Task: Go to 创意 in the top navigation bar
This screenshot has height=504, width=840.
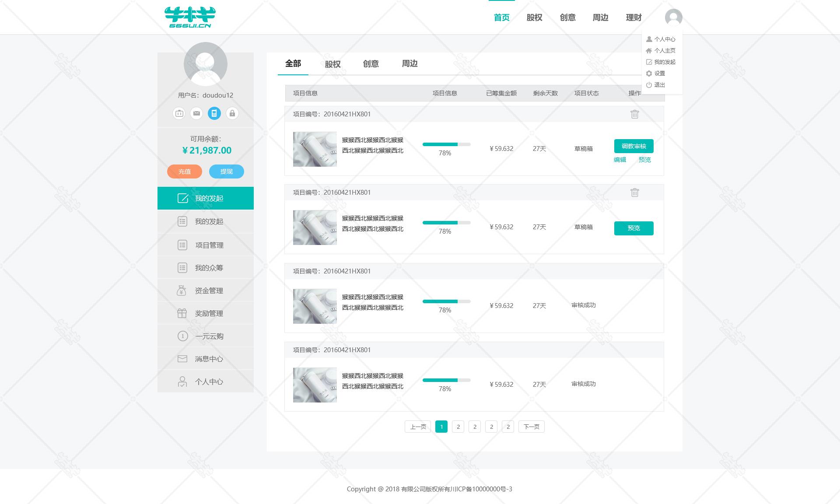Action: (567, 17)
